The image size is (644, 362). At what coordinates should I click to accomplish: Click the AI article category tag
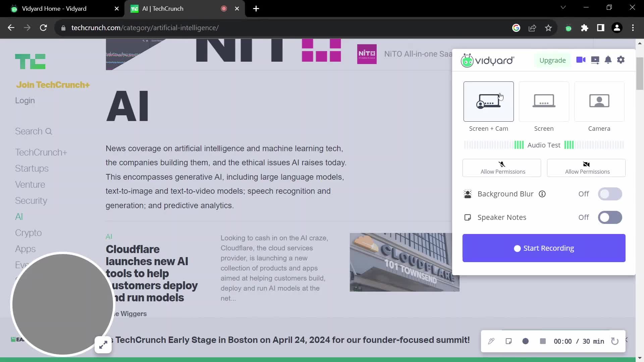coord(109,237)
